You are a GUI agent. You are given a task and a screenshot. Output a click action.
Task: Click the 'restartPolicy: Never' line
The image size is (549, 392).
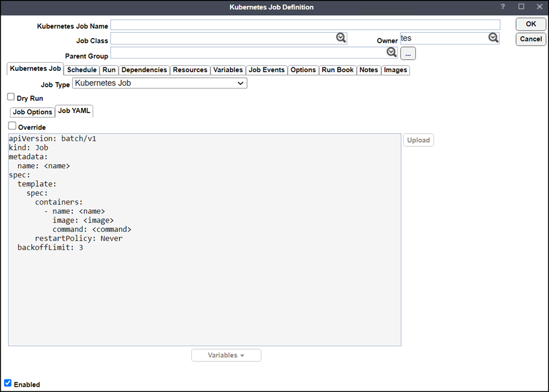[x=79, y=238]
